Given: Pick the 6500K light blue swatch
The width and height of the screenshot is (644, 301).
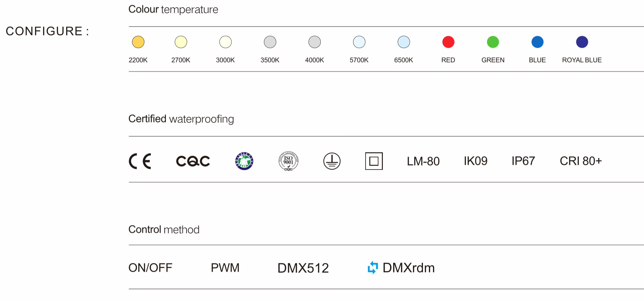Looking at the screenshot, I should click(404, 42).
